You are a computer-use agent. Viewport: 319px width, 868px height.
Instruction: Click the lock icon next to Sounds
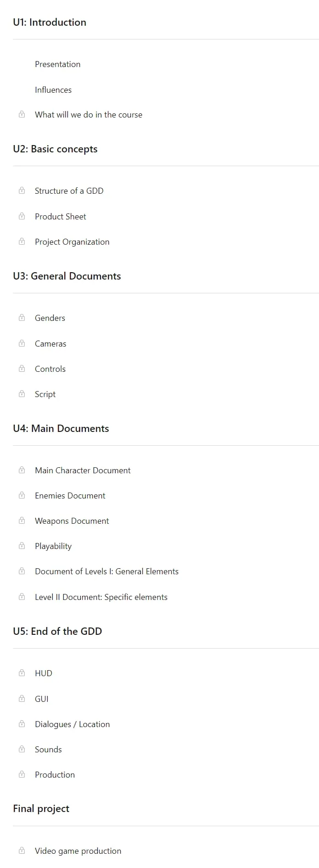[22, 749]
